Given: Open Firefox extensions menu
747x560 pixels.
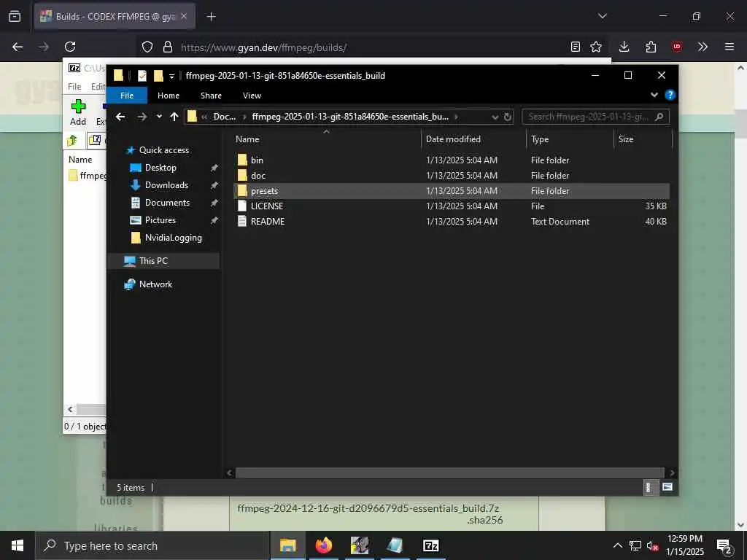Looking at the screenshot, I should 651,47.
